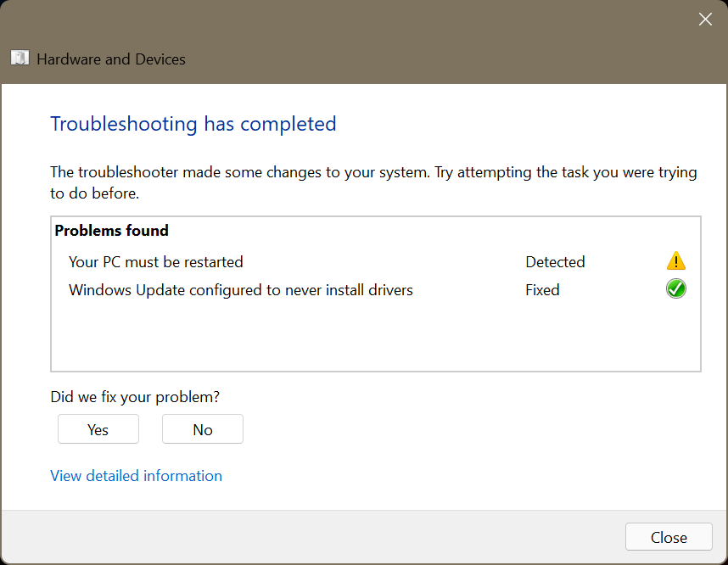Click 'Troubleshooting has completed' heading
728x565 pixels.
point(193,124)
